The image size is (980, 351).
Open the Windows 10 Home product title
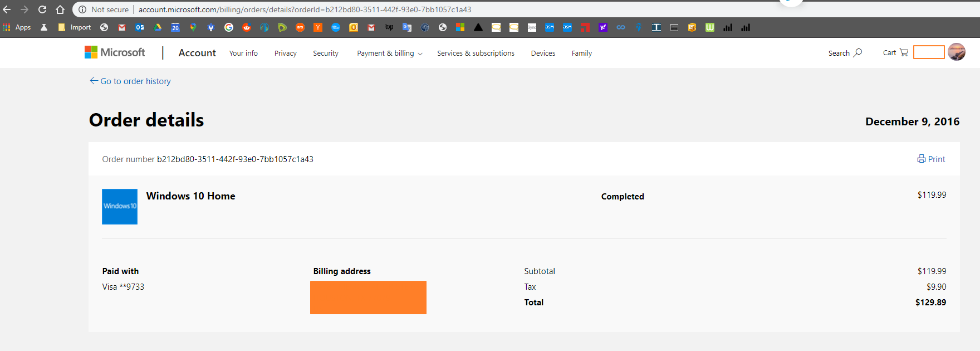click(x=191, y=196)
